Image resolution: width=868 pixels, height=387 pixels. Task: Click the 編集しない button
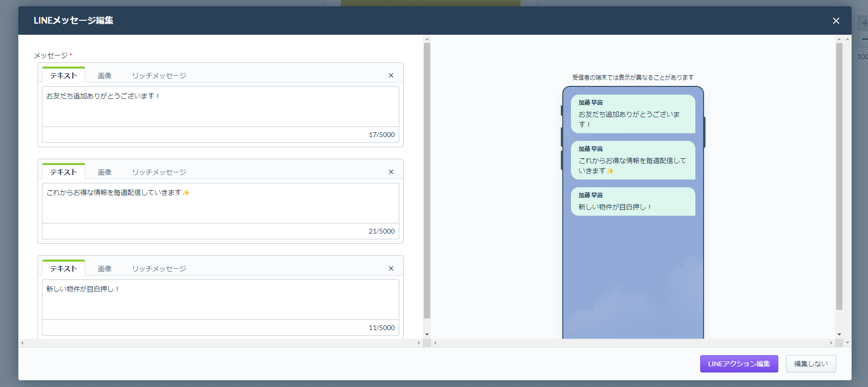pos(811,364)
